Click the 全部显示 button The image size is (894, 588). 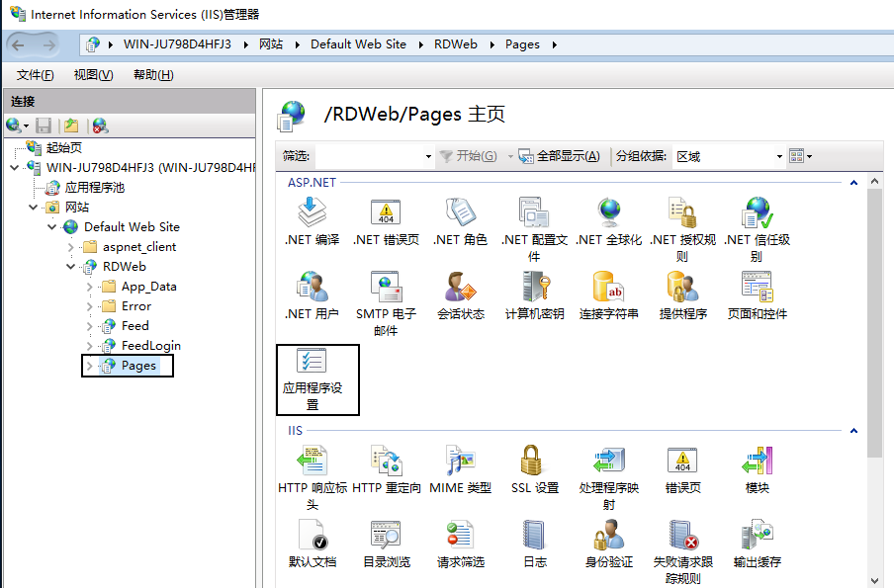(x=560, y=156)
